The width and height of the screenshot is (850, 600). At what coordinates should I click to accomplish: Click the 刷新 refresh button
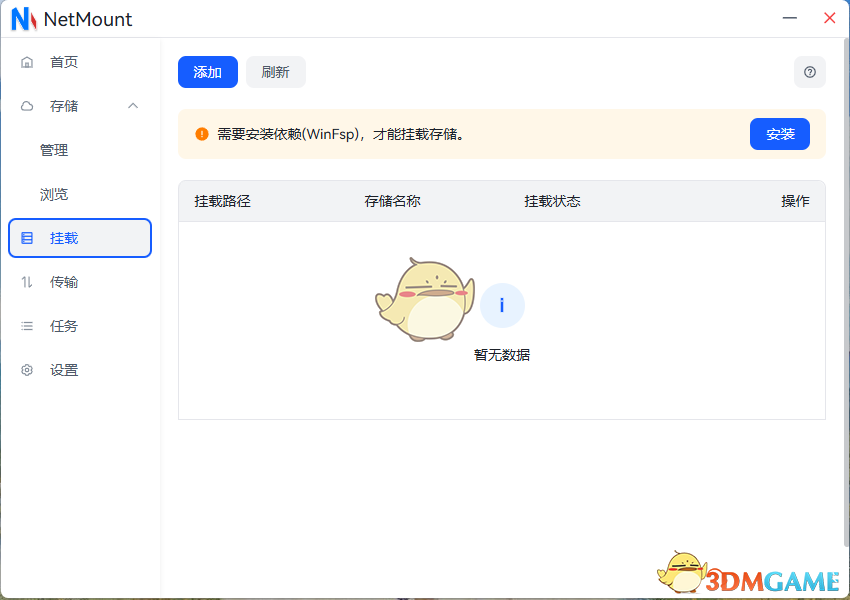(x=275, y=72)
